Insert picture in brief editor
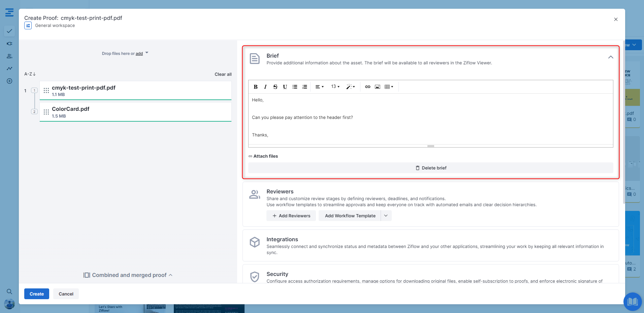Image resolution: width=644 pixels, height=313 pixels. pyautogui.click(x=378, y=87)
